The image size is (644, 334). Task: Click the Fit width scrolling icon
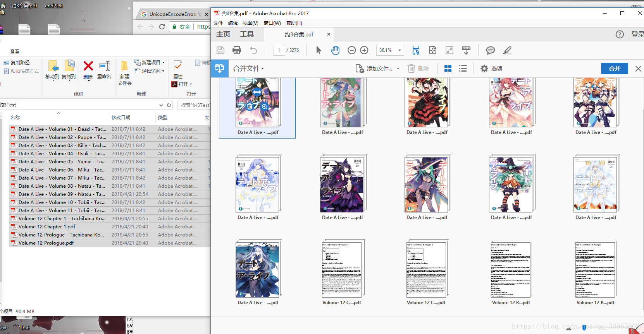tap(416, 50)
